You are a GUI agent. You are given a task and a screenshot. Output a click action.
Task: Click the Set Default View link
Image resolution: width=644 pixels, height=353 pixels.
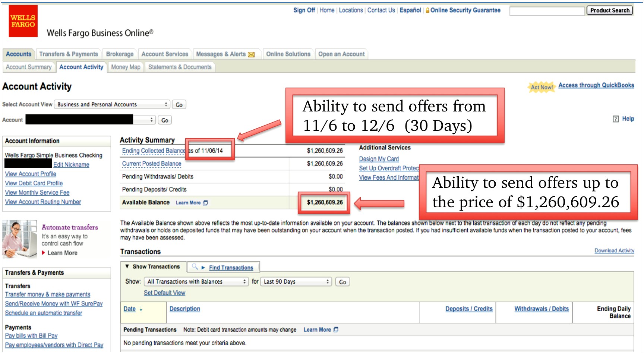[x=164, y=293]
